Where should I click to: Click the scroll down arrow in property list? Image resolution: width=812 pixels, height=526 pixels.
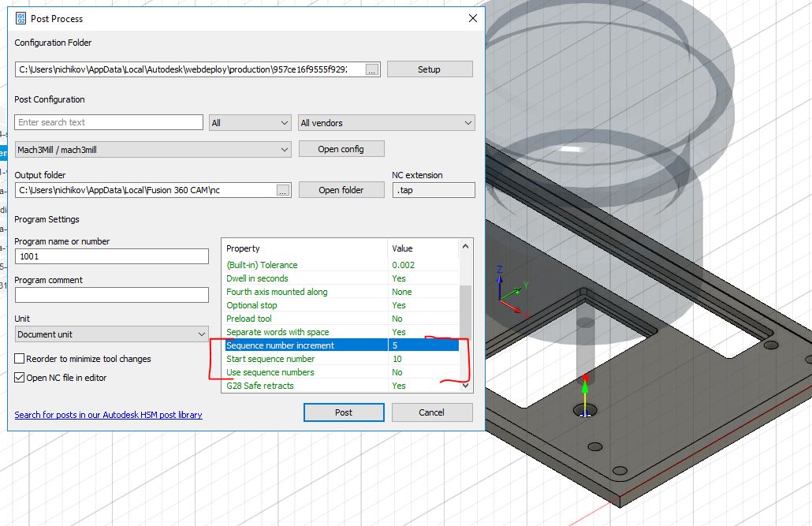click(466, 386)
